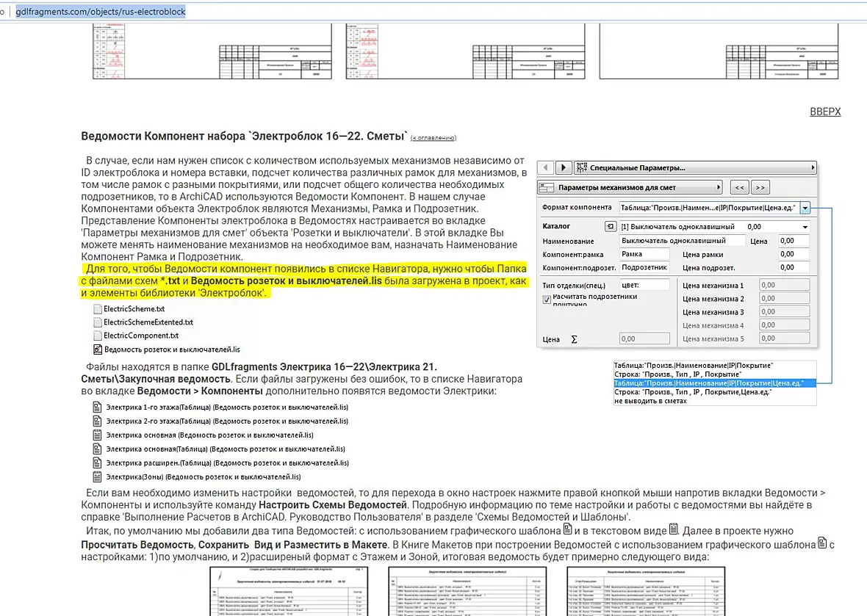Open the third top drawing sheet thumbnail
Viewport: 867px width, 616px height.
(719, 51)
